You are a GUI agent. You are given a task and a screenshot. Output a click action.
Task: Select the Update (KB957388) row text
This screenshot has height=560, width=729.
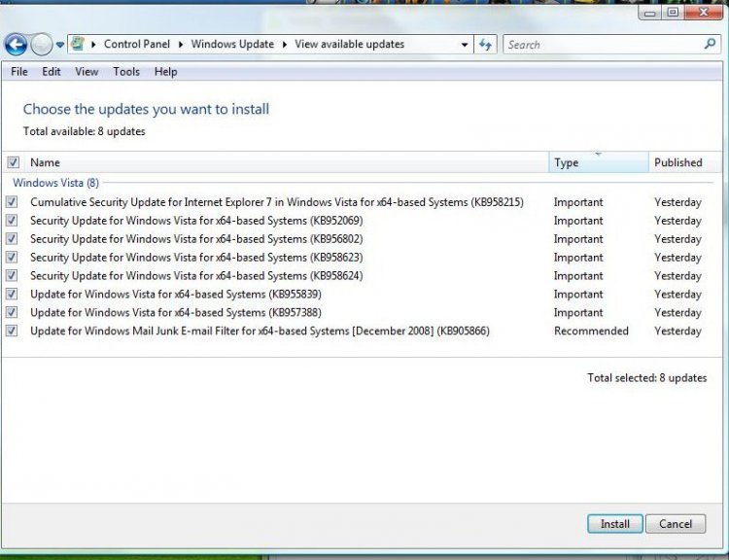[176, 312]
